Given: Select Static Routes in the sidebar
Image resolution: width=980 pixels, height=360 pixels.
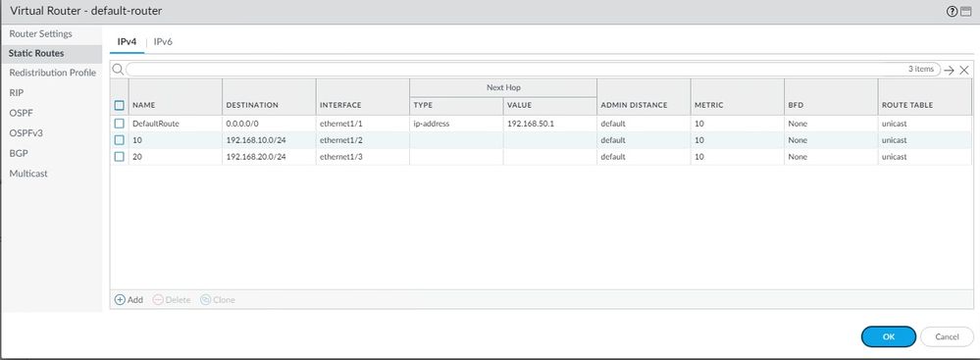Looking at the screenshot, I should 36,53.
